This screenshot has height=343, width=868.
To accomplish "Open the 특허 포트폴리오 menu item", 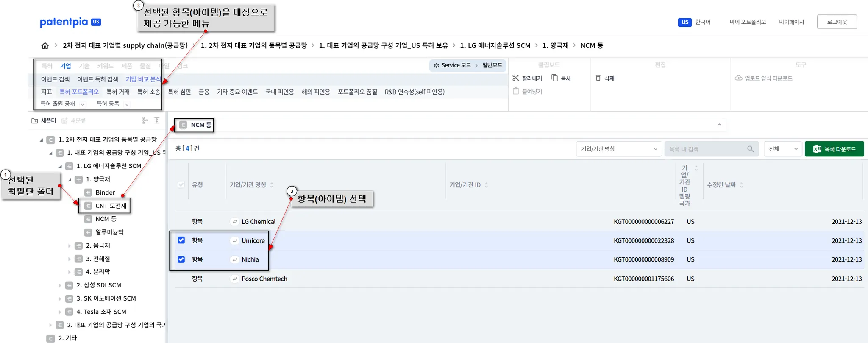I will pos(79,92).
